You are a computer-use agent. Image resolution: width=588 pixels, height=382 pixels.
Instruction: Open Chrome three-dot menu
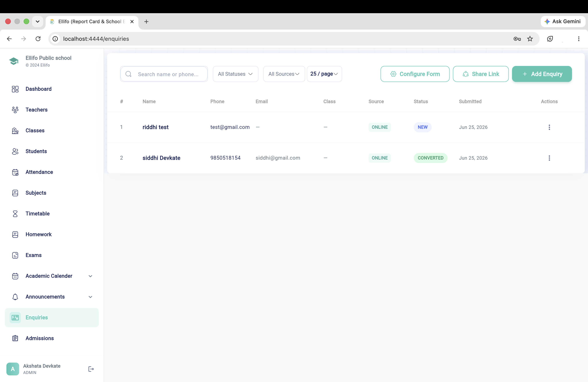pos(579,39)
